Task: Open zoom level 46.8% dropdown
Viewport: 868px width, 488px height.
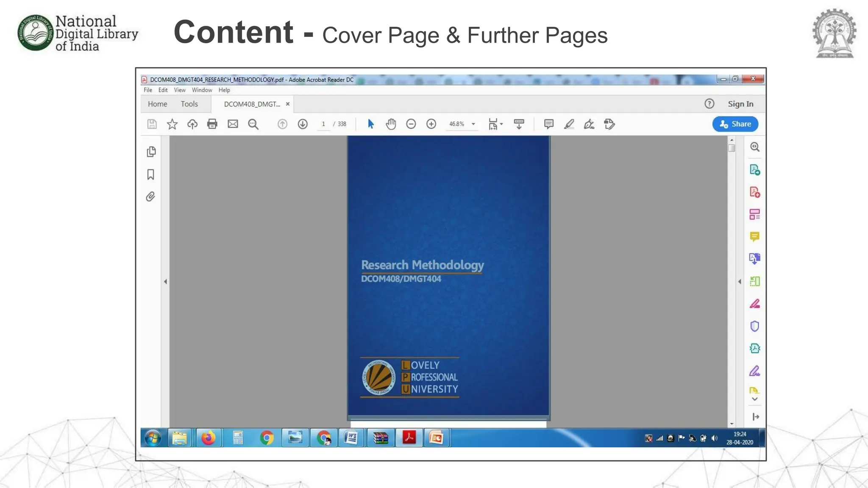Action: pos(473,124)
